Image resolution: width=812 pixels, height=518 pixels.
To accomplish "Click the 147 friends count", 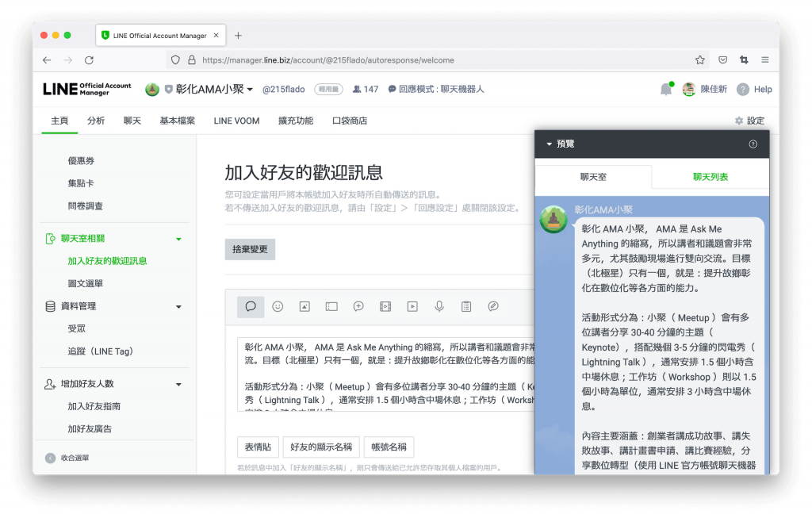I will tap(366, 89).
